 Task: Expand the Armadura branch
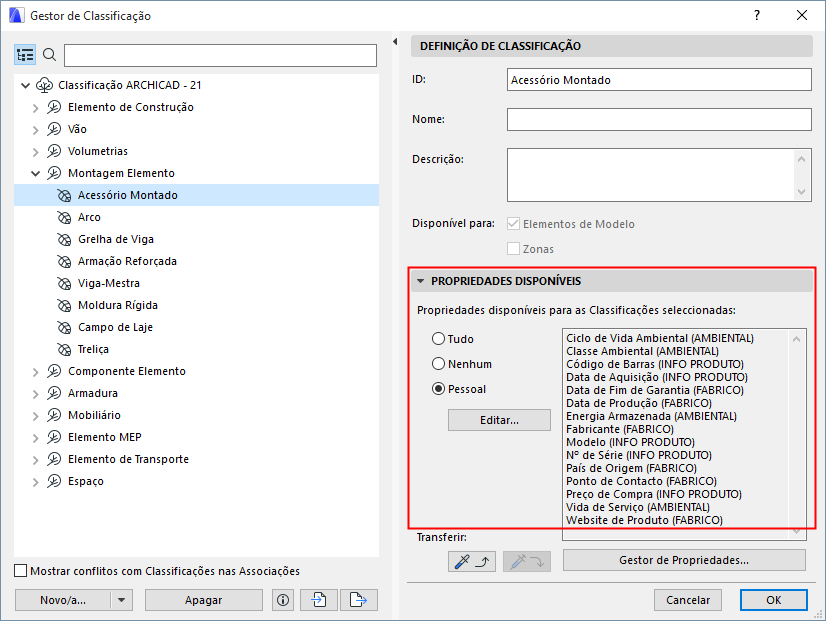pyautogui.click(x=35, y=394)
